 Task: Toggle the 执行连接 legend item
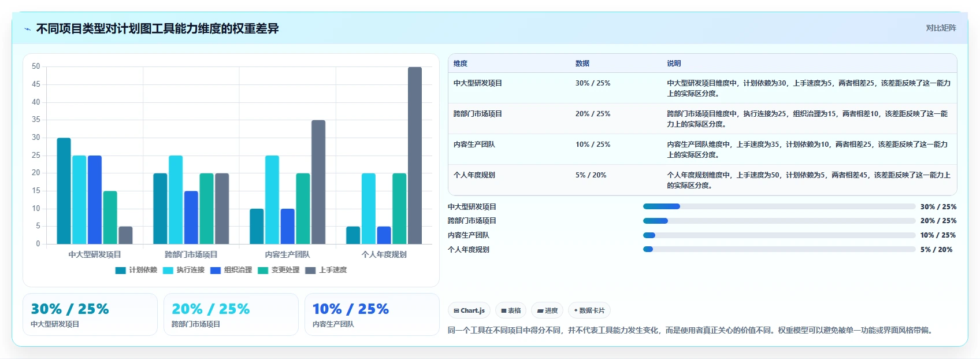184,270
